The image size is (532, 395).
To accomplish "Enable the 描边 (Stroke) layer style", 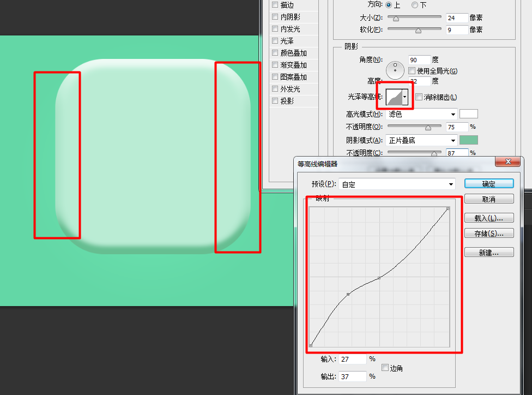I will (x=274, y=4).
